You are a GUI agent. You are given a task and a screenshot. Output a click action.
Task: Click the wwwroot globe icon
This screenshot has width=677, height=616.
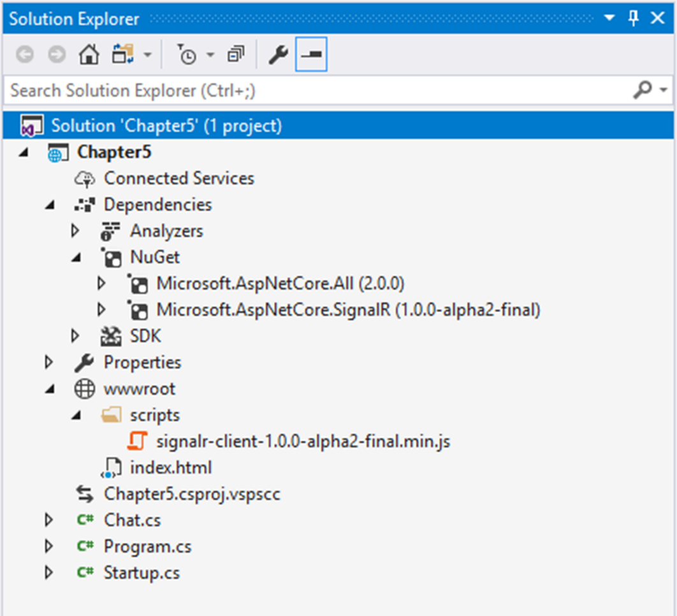[x=85, y=389]
